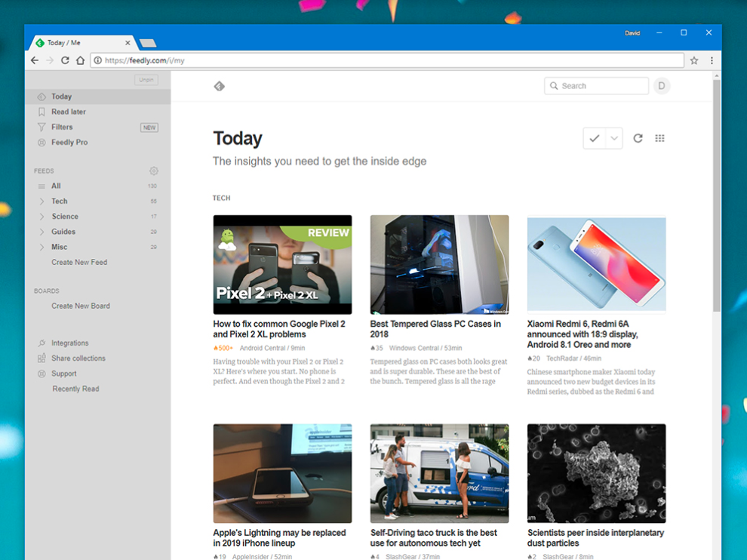This screenshot has height=560, width=747.
Task: Expand the Tech feed chevron
Action: click(x=41, y=201)
